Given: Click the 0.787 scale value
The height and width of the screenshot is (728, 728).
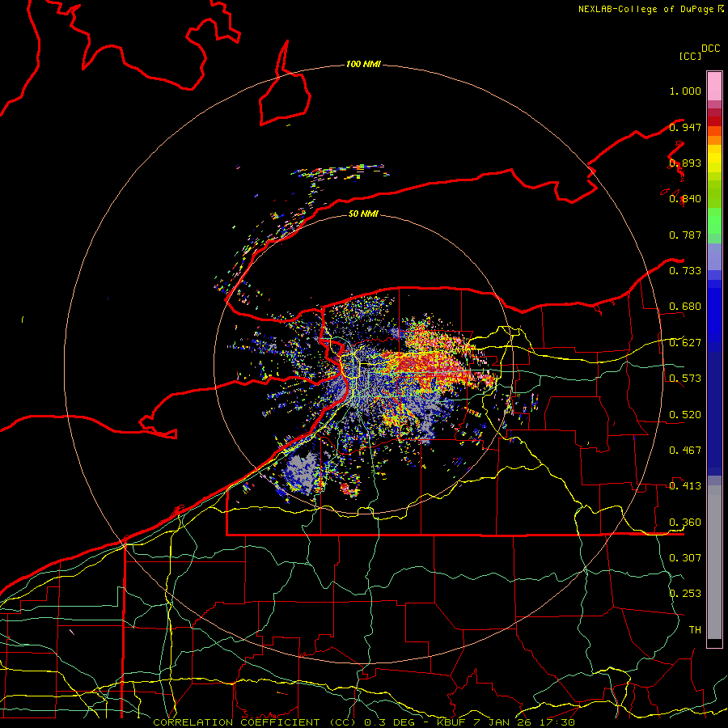Looking at the screenshot, I should (x=685, y=235).
